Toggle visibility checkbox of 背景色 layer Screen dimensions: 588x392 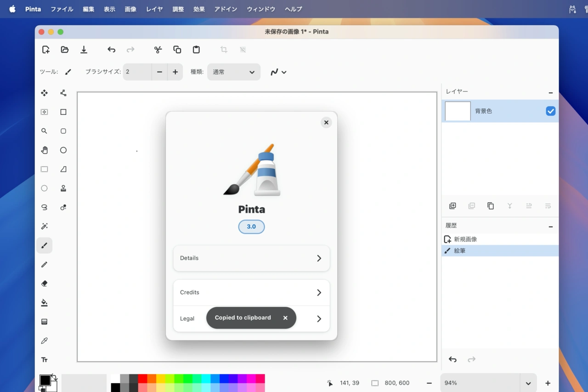(550, 111)
